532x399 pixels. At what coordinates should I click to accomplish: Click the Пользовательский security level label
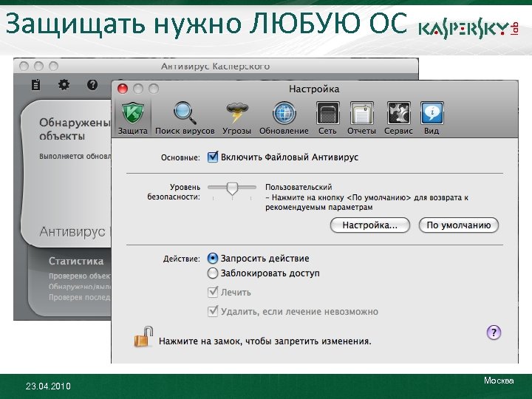(x=299, y=187)
